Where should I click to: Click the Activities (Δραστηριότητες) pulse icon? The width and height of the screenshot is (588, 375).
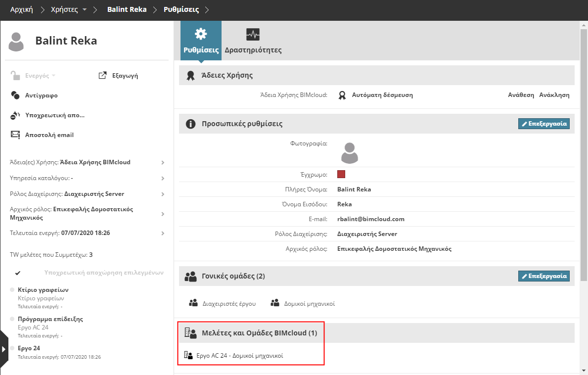point(253,35)
